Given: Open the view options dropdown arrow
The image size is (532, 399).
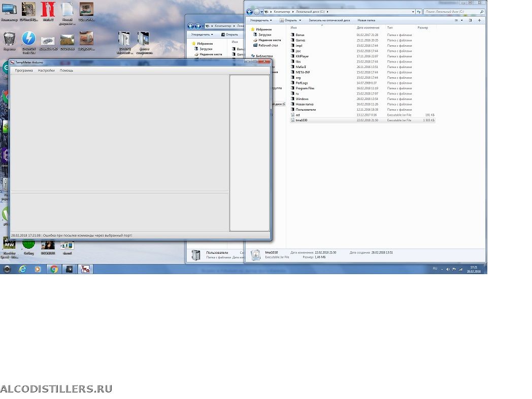Looking at the screenshot, I should [x=462, y=20].
